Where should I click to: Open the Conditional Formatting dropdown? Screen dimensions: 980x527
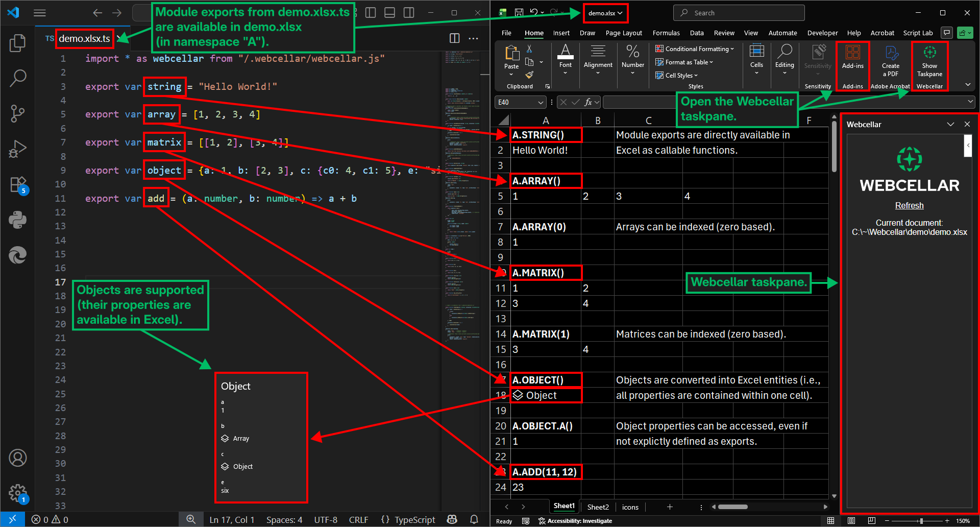point(695,49)
